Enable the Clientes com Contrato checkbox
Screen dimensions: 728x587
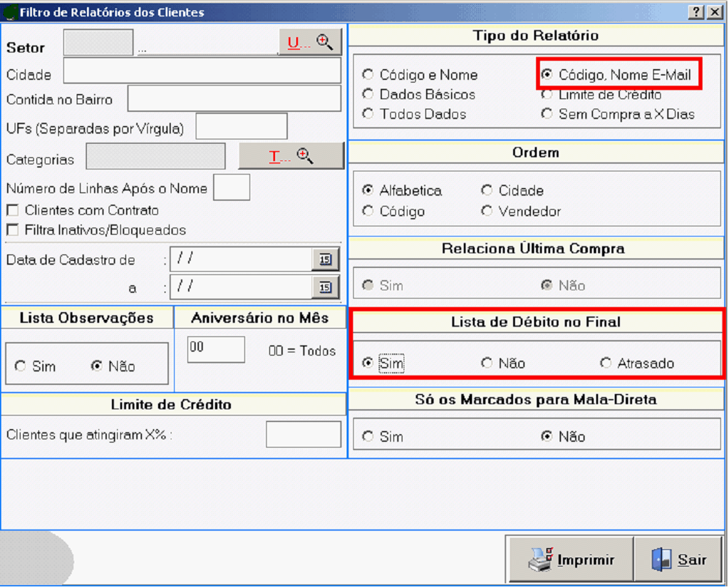click(x=12, y=210)
